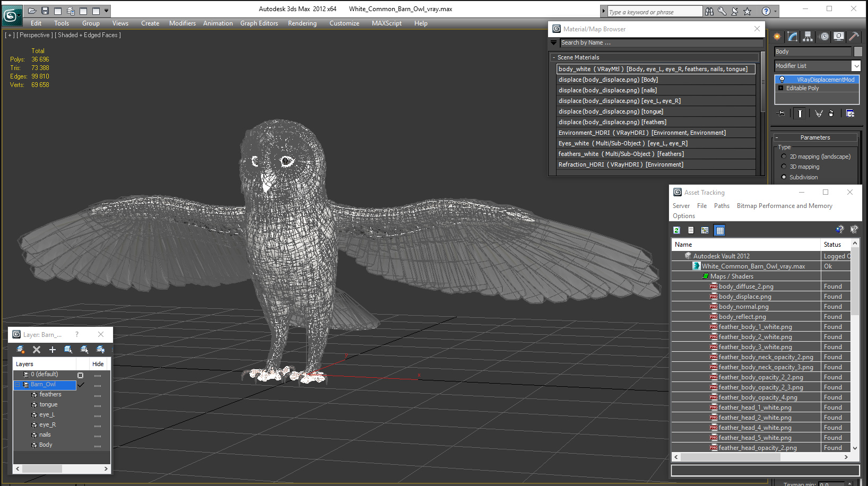Toggle VRayDisplacementMod lightbulb on/off
The height and width of the screenshot is (486, 868).
pos(782,80)
